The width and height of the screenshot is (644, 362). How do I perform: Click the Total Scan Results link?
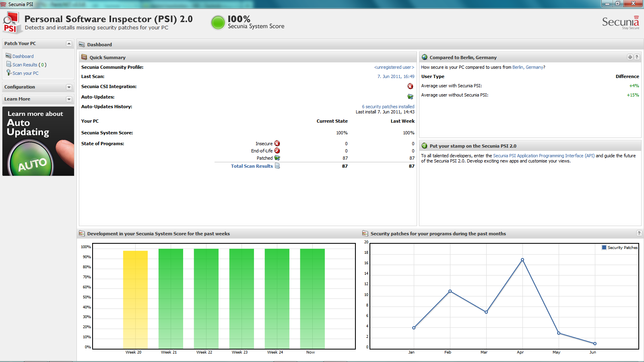[x=252, y=166]
